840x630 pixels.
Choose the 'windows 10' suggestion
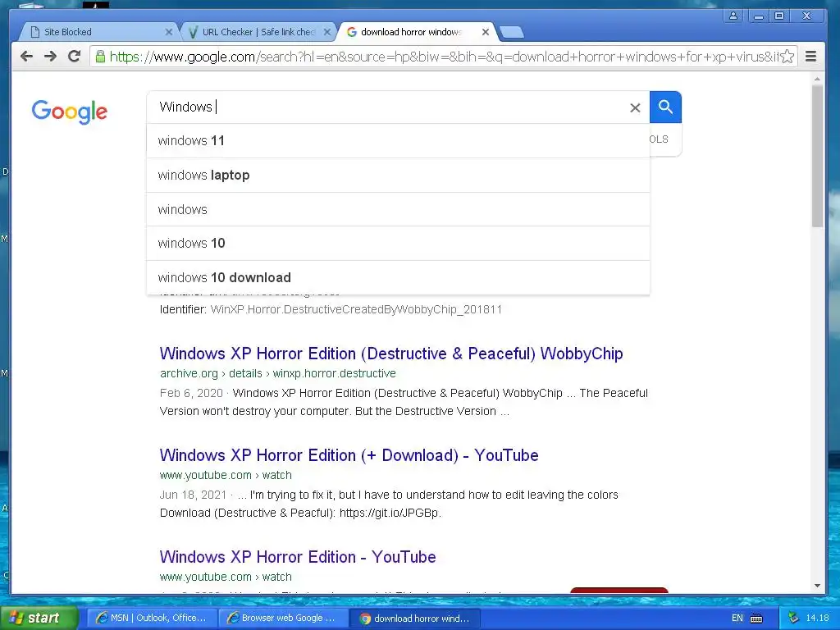coord(398,243)
